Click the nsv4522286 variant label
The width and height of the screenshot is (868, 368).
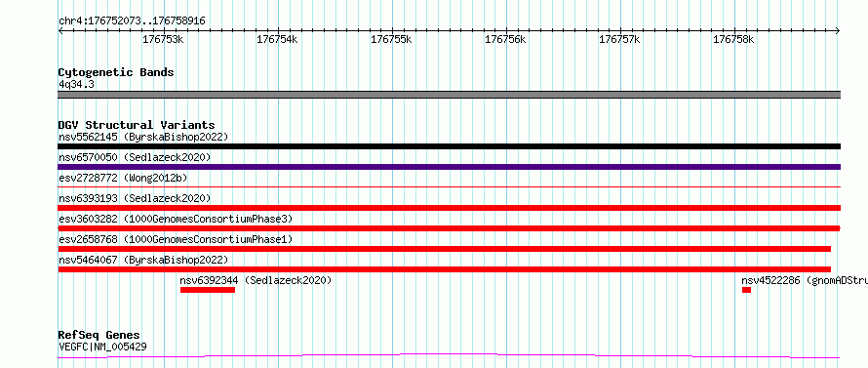[x=805, y=280]
